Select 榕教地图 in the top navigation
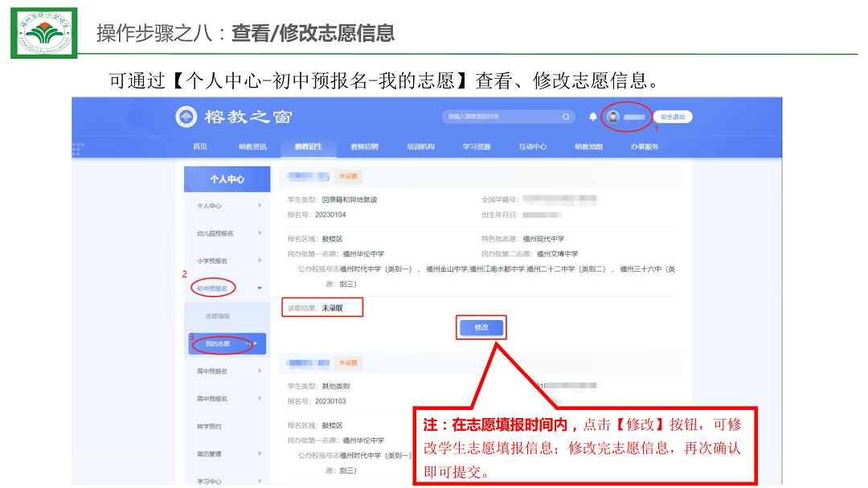 tap(588, 146)
